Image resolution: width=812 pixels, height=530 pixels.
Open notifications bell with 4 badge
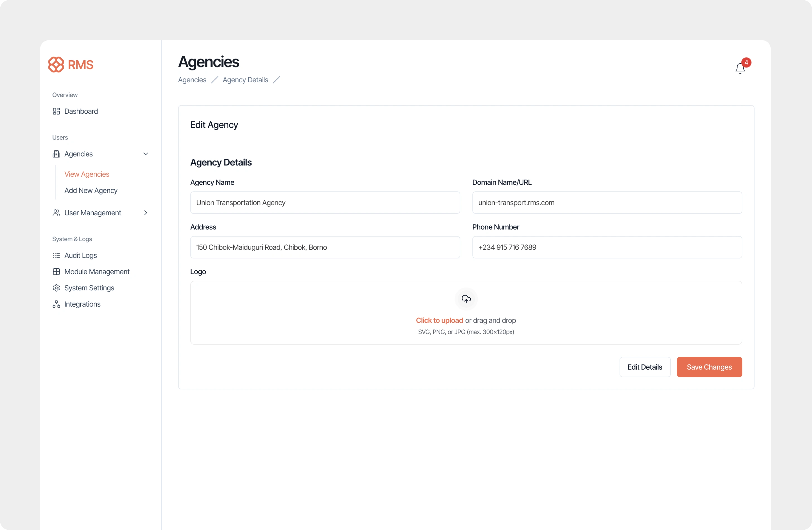740,68
